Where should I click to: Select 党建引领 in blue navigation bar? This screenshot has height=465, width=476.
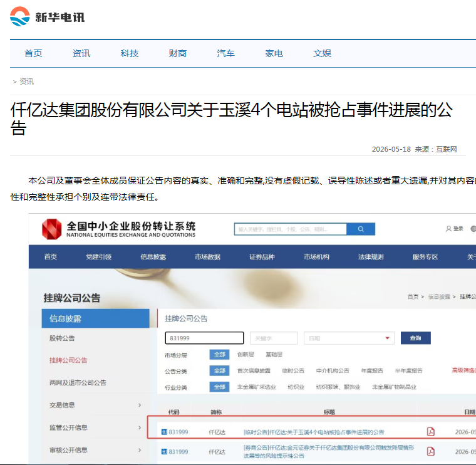[99, 257]
